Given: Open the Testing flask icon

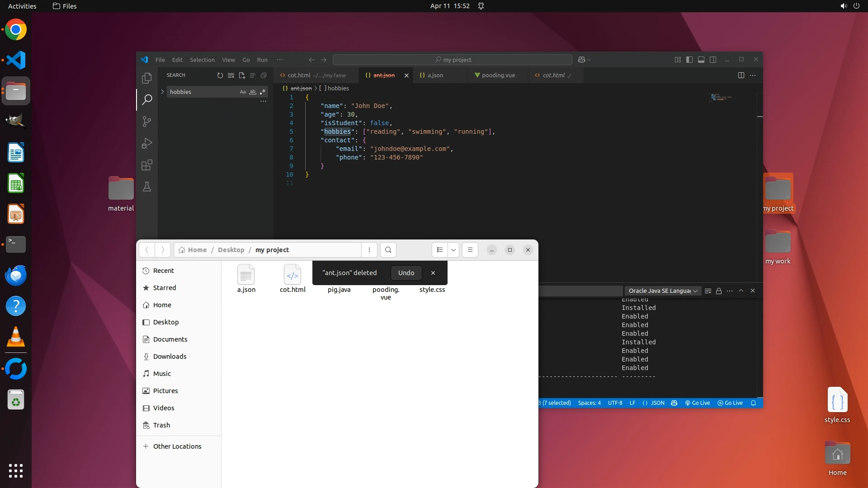Looking at the screenshot, I should tap(146, 187).
